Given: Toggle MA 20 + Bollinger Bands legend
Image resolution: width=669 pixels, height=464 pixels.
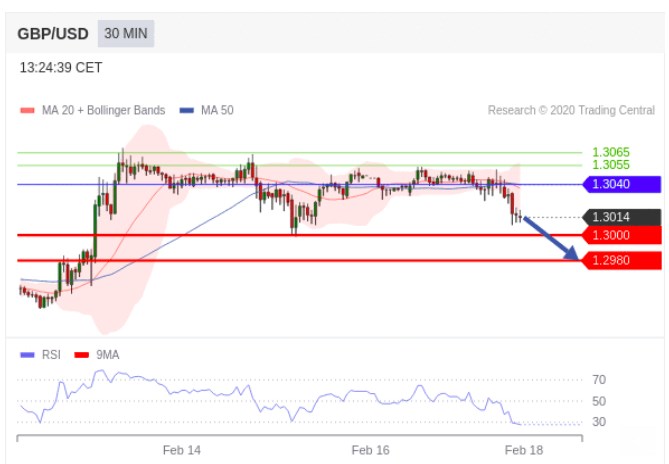Looking at the screenshot, I should pos(92,110).
